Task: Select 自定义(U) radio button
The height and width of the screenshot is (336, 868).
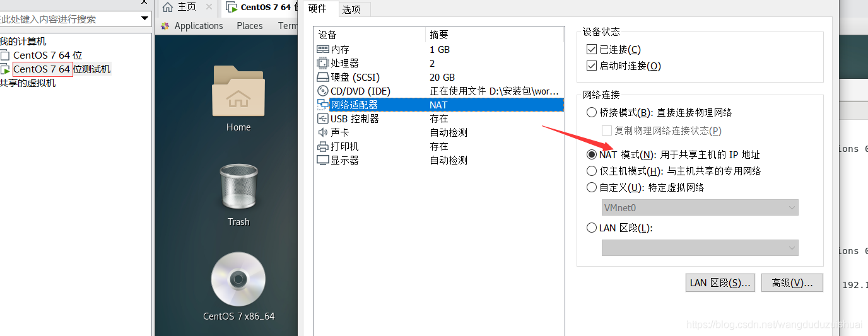Action: (592, 187)
